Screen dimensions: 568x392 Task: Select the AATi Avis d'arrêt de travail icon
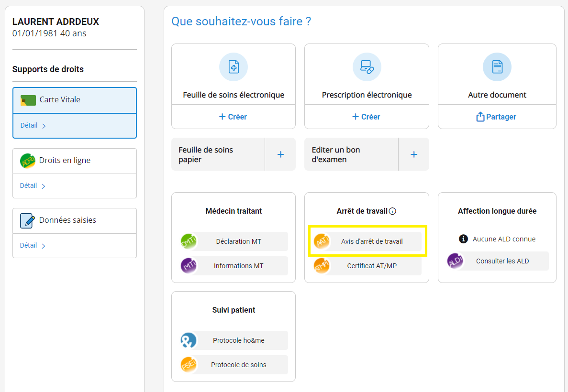pyautogui.click(x=322, y=242)
